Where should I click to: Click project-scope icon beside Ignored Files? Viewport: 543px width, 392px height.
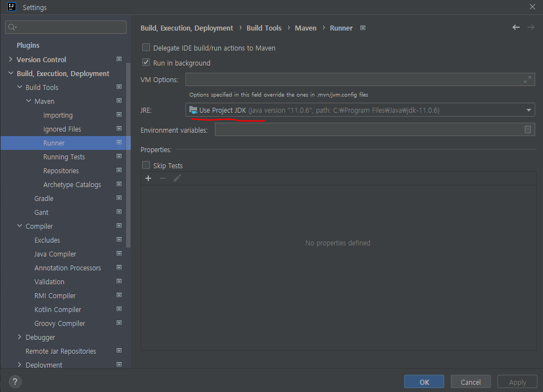tap(119, 128)
